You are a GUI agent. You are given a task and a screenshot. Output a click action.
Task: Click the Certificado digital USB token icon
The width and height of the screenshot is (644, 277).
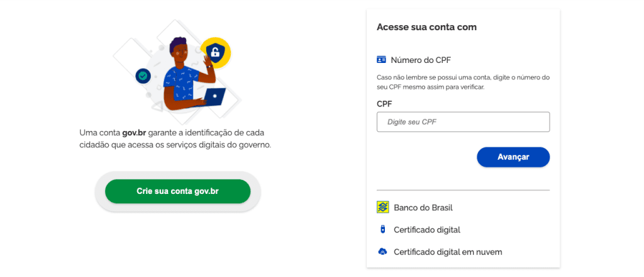click(x=382, y=229)
